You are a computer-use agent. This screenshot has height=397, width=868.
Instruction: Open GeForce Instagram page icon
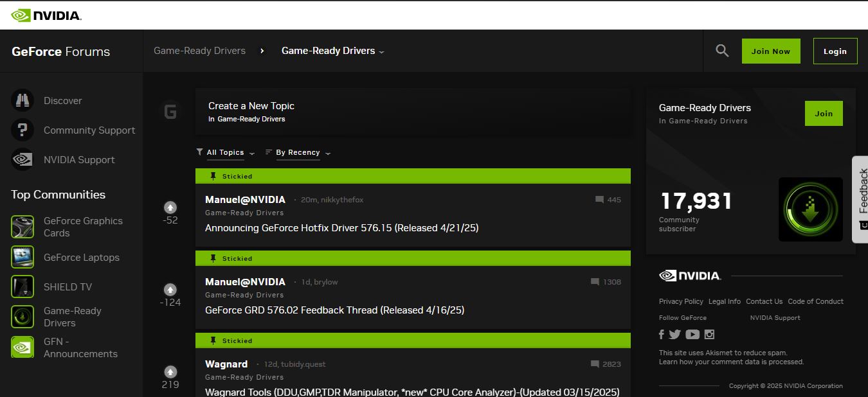710,334
